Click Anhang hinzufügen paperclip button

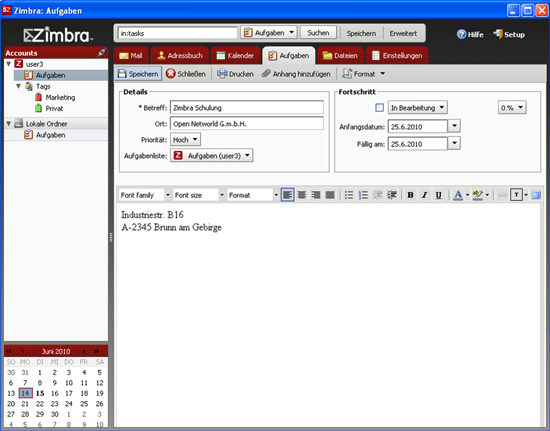[296, 74]
